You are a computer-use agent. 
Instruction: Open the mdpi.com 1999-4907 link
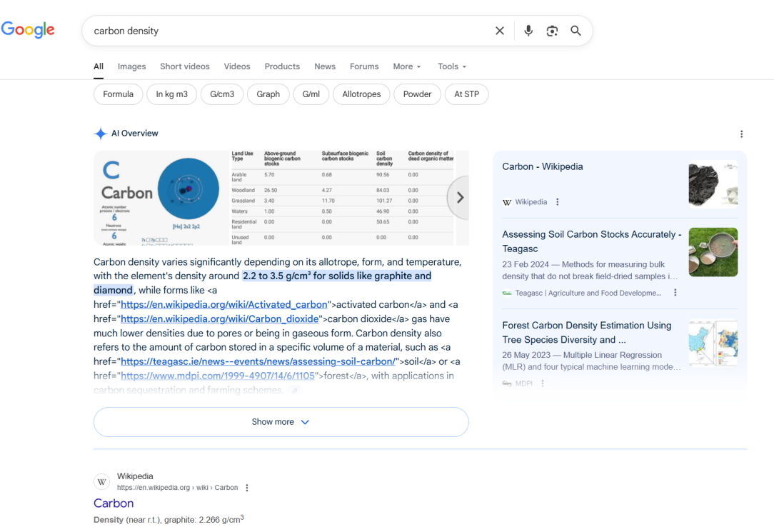pyautogui.click(x=218, y=376)
